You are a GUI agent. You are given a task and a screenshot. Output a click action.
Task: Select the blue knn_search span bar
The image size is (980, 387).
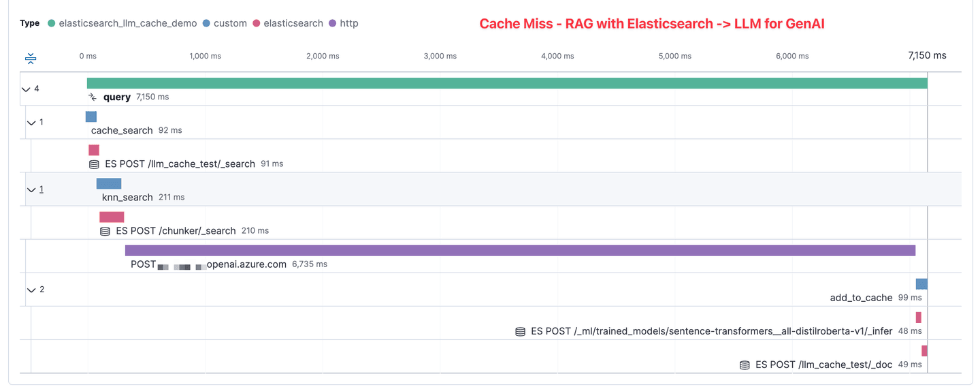pyautogui.click(x=109, y=183)
